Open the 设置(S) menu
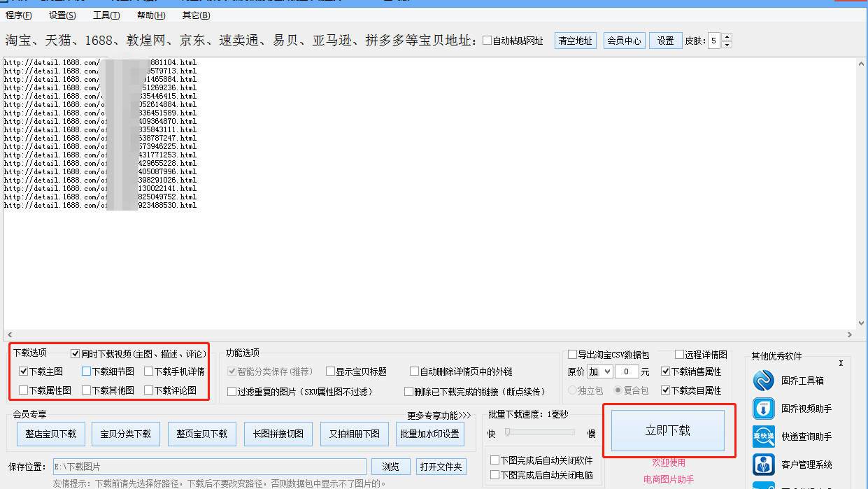 [62, 15]
